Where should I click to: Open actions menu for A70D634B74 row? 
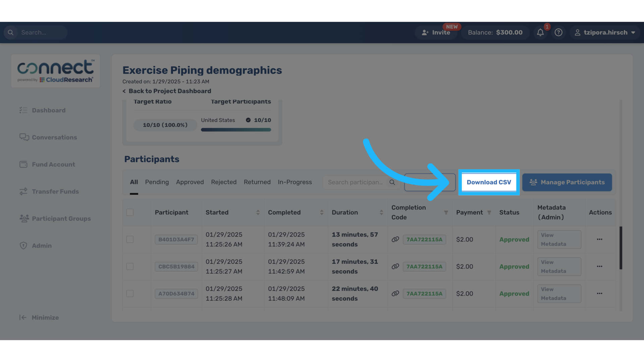[x=600, y=294]
